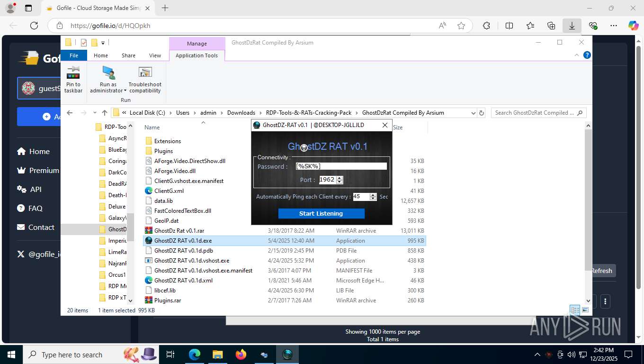Image resolution: width=644 pixels, height=364 pixels.
Task: Open recent locations dropdown in Explorer
Action: [95, 113]
